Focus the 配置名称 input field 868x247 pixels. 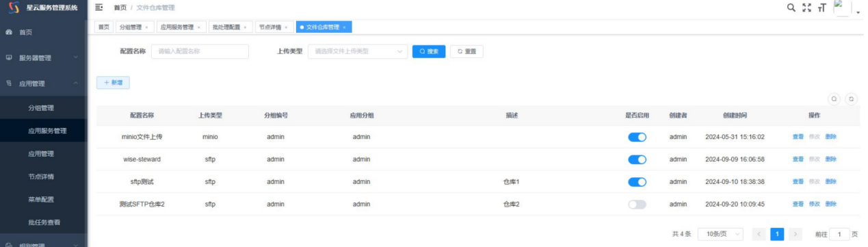200,51
